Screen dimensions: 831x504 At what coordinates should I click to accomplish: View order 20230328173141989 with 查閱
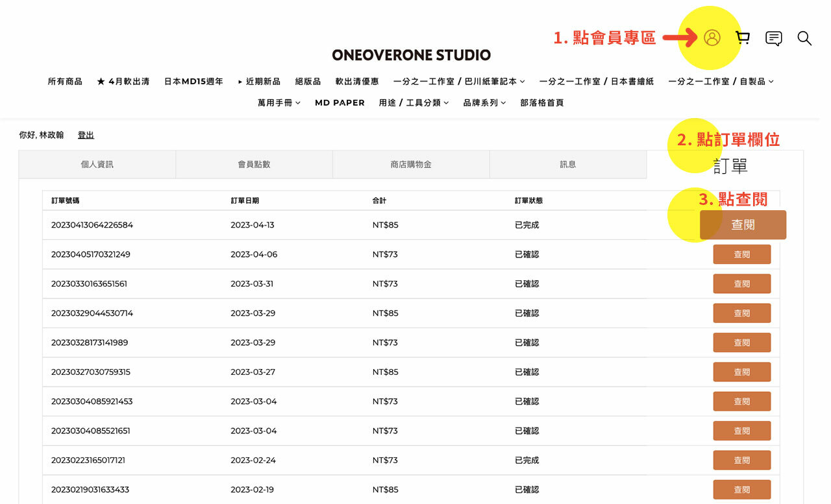742,343
